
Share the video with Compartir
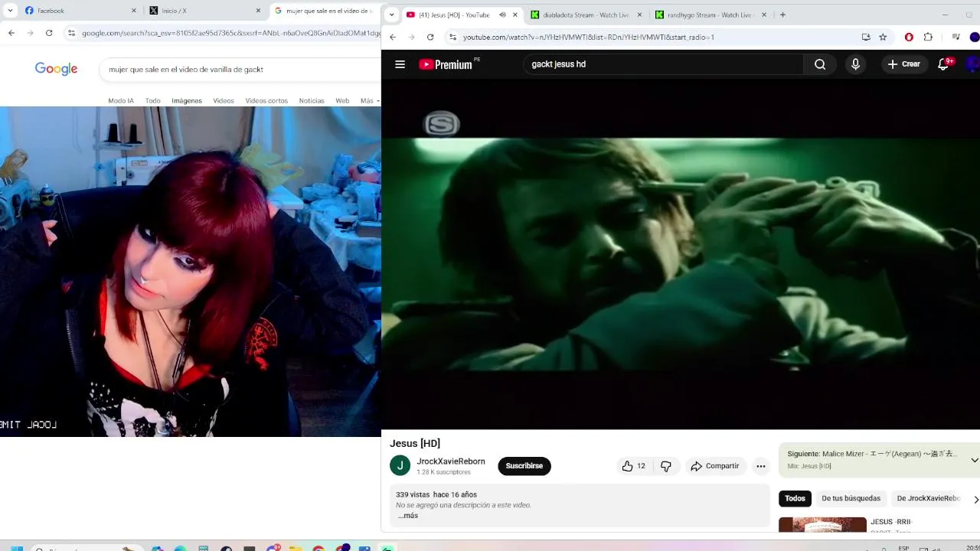[x=715, y=466]
